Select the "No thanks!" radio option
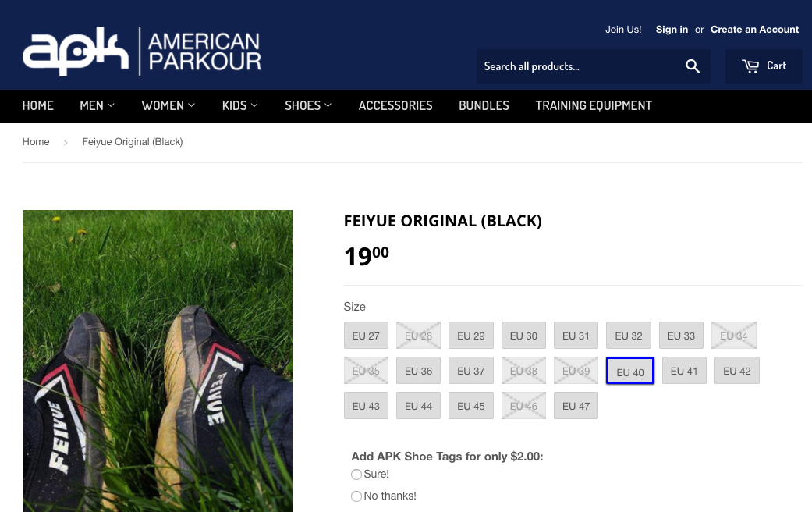812x512 pixels. coord(356,496)
